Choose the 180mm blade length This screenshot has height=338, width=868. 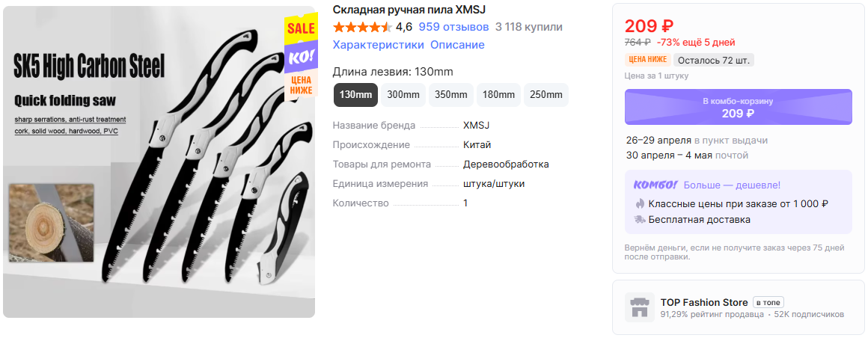(x=498, y=95)
